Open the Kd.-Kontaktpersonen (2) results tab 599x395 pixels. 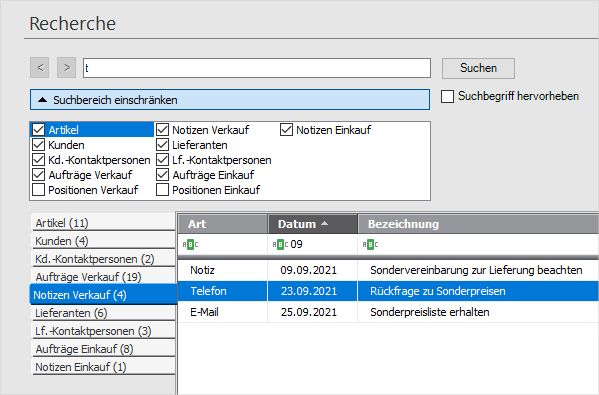[104, 259]
